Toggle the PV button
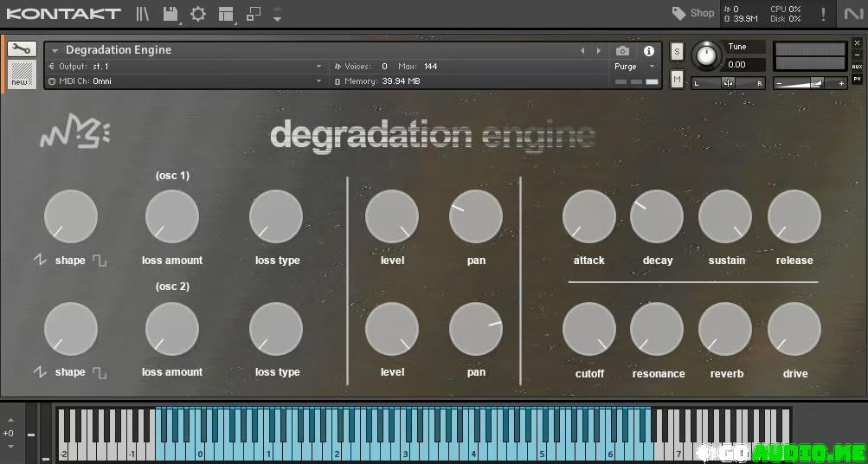 pos(857,79)
